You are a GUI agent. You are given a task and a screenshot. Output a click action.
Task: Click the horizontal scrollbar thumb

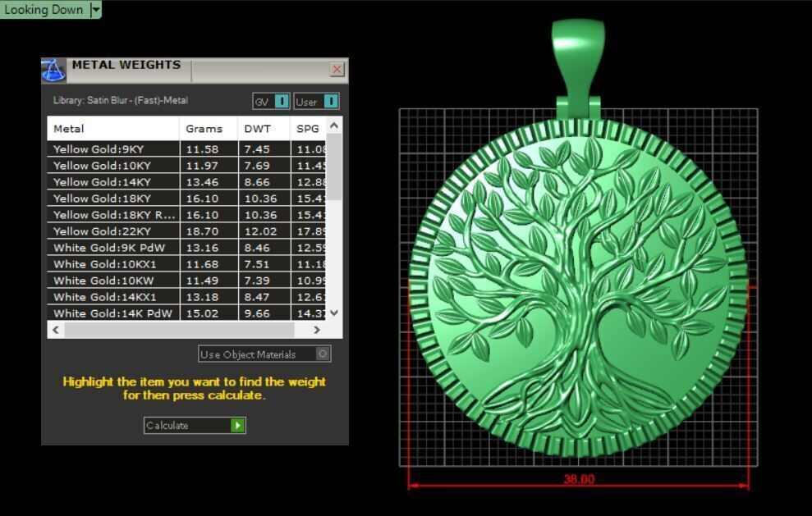click(x=179, y=330)
